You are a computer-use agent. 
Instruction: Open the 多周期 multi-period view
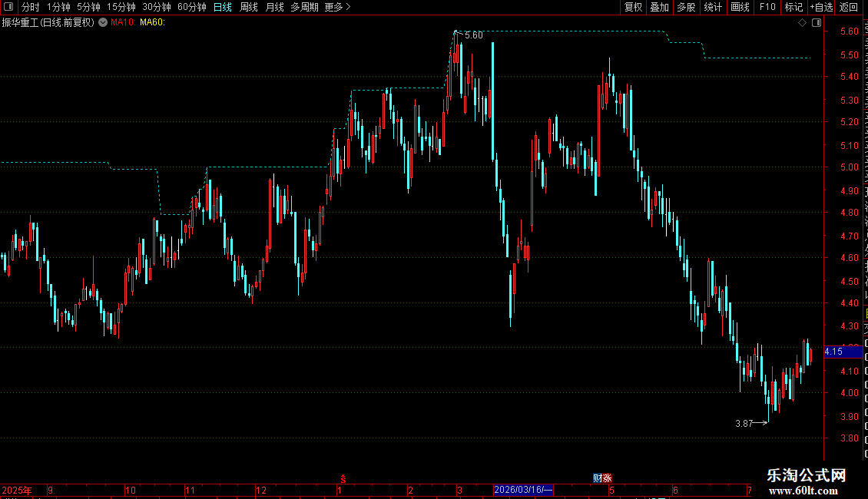pyautogui.click(x=304, y=7)
